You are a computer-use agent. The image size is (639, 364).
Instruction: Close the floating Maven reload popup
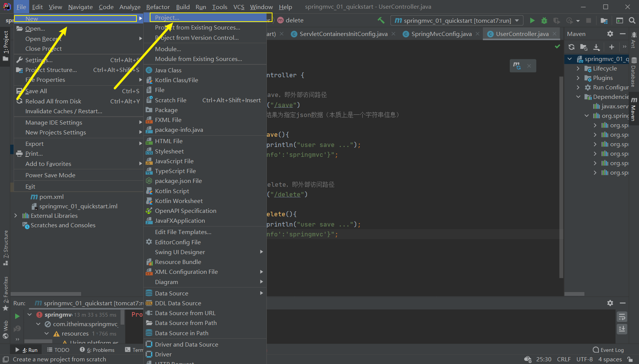tap(529, 66)
